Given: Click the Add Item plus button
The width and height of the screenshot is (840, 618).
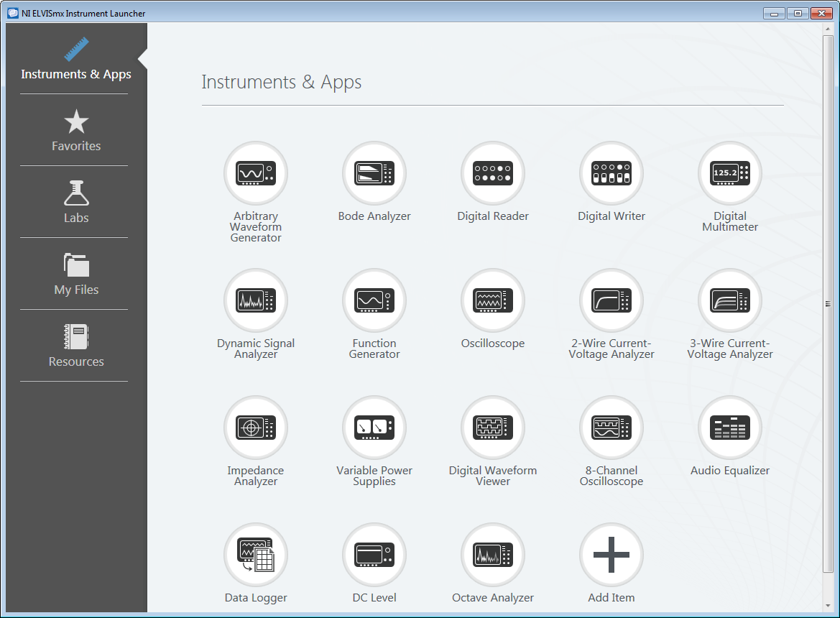Looking at the screenshot, I should (x=611, y=555).
